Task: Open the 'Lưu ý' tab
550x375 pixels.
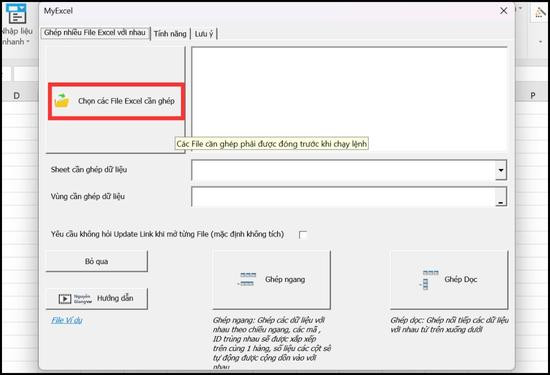Action: pos(204,34)
